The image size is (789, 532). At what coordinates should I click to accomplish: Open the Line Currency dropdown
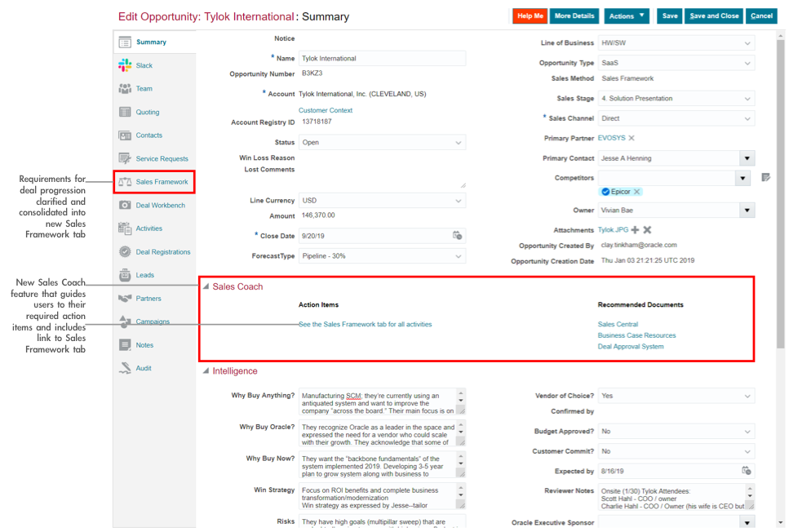click(x=459, y=201)
